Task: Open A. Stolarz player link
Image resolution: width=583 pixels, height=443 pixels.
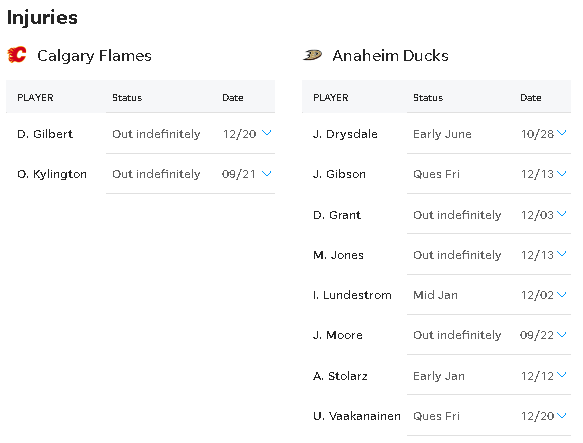Action: (x=340, y=376)
